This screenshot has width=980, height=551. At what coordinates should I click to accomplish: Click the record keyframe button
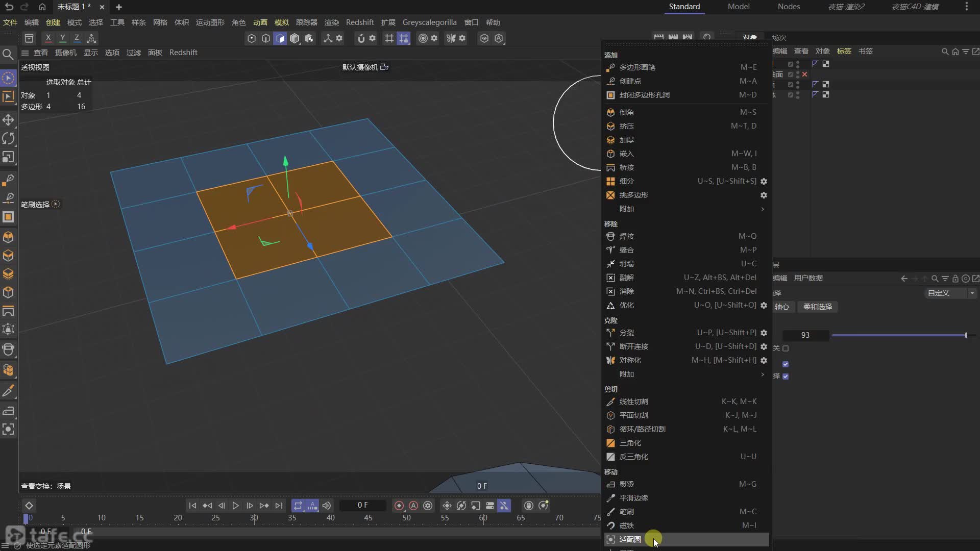pyautogui.click(x=399, y=506)
